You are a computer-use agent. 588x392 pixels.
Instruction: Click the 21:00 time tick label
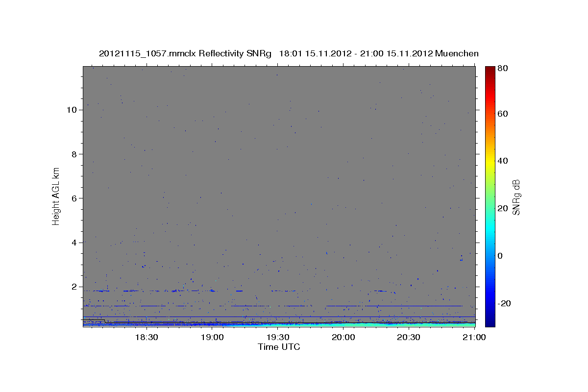click(x=474, y=338)
